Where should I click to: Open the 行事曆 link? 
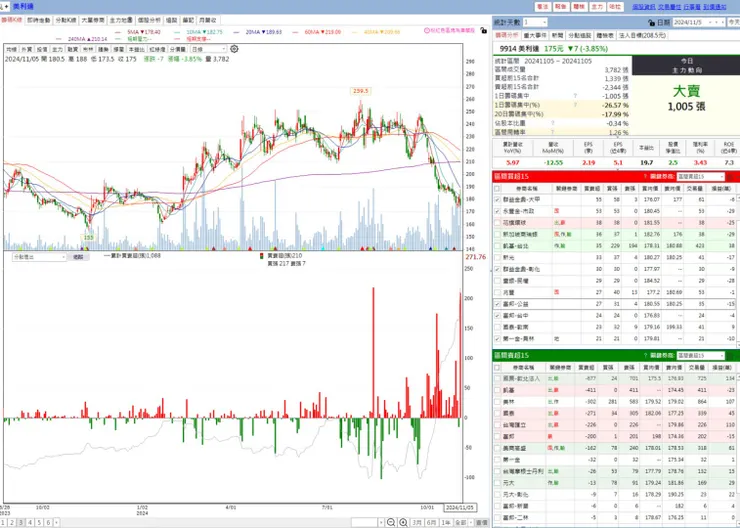pos(691,7)
